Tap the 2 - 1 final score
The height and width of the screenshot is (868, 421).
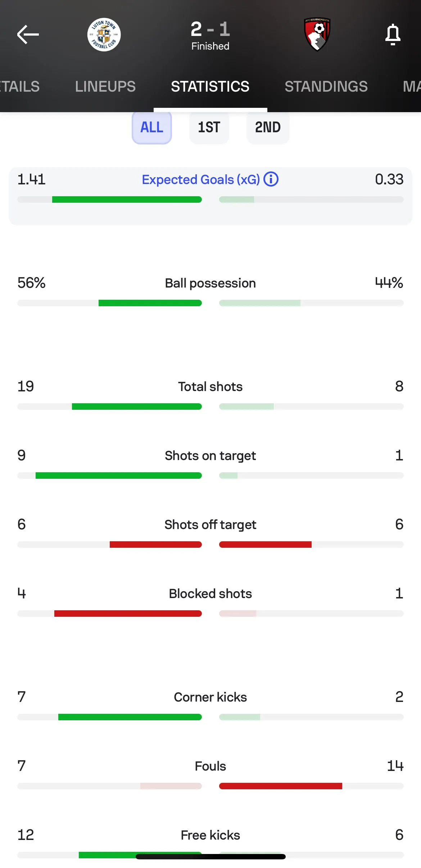[210, 29]
